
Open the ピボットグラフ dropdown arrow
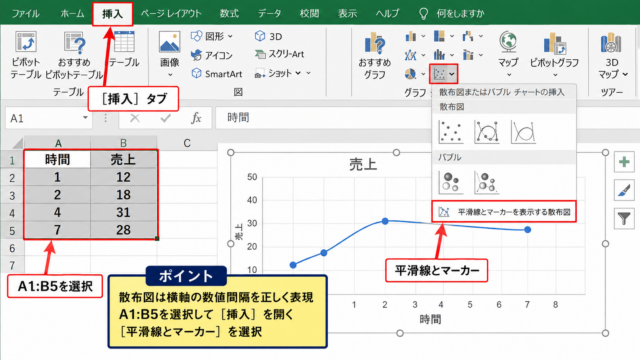(x=555, y=75)
